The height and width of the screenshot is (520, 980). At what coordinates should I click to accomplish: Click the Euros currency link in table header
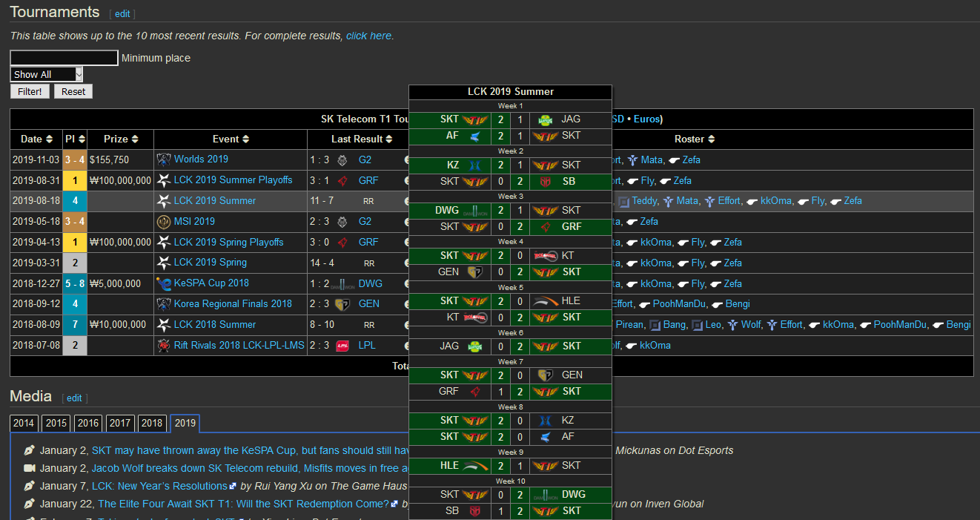647,119
